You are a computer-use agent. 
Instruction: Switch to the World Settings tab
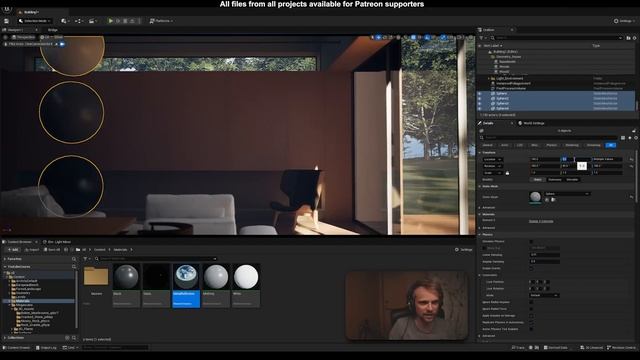click(533, 123)
